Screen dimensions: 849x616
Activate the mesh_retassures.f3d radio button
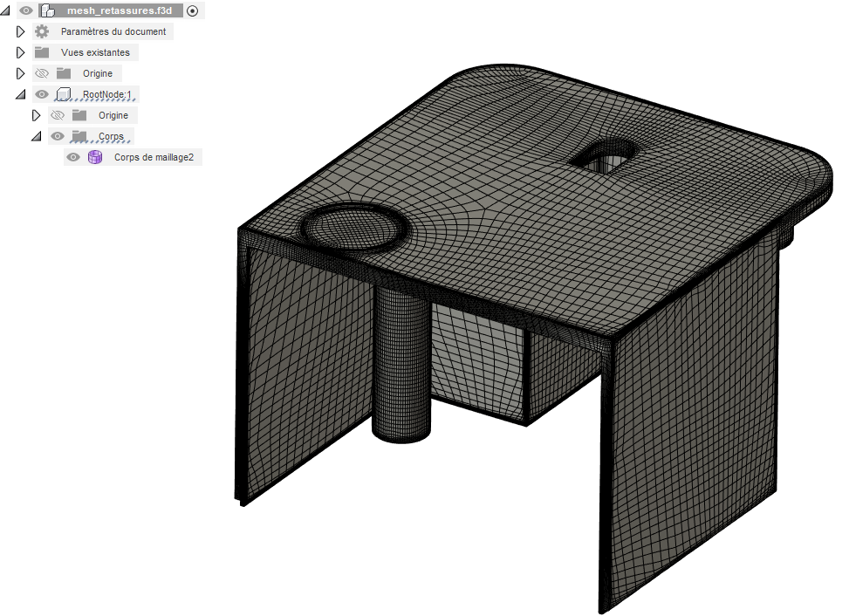[x=192, y=11]
